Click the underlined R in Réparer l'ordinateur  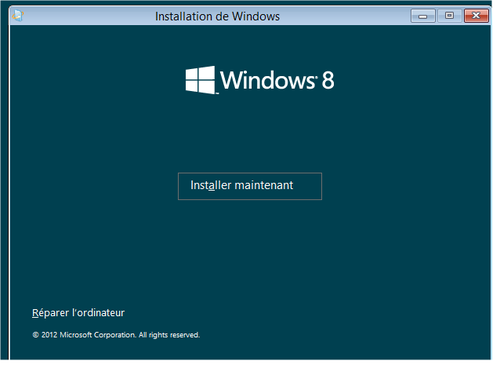click(35, 313)
